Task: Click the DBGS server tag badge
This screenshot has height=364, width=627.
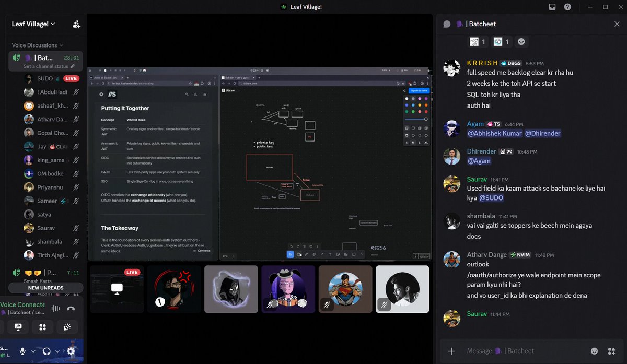Action: [512, 63]
